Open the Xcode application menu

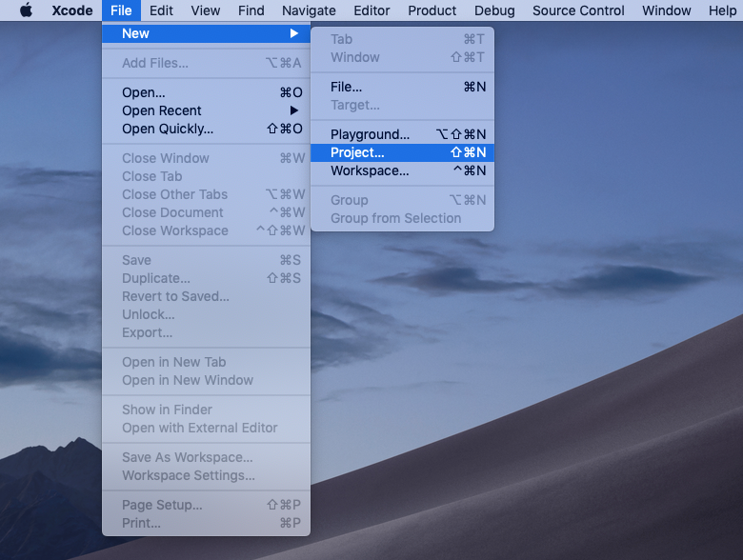(x=72, y=10)
